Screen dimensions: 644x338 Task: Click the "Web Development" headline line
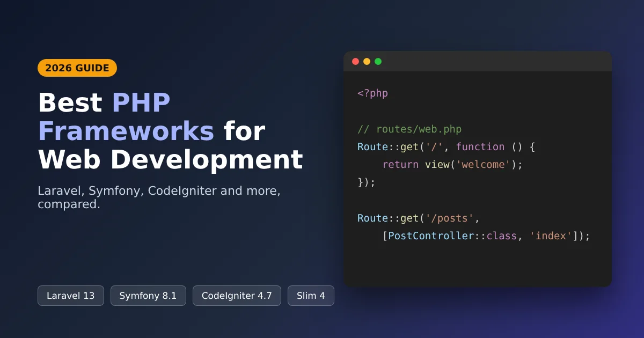pos(171,159)
